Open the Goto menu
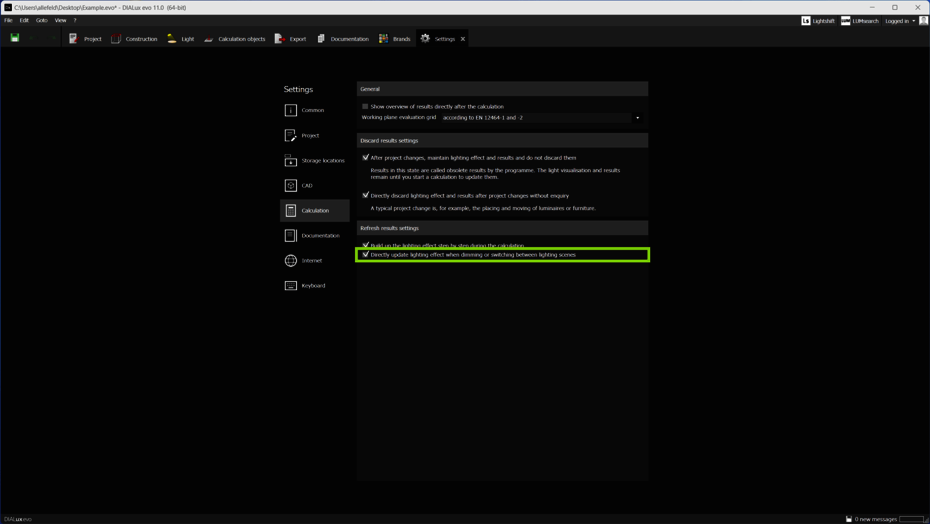This screenshot has width=930, height=524. click(x=41, y=20)
